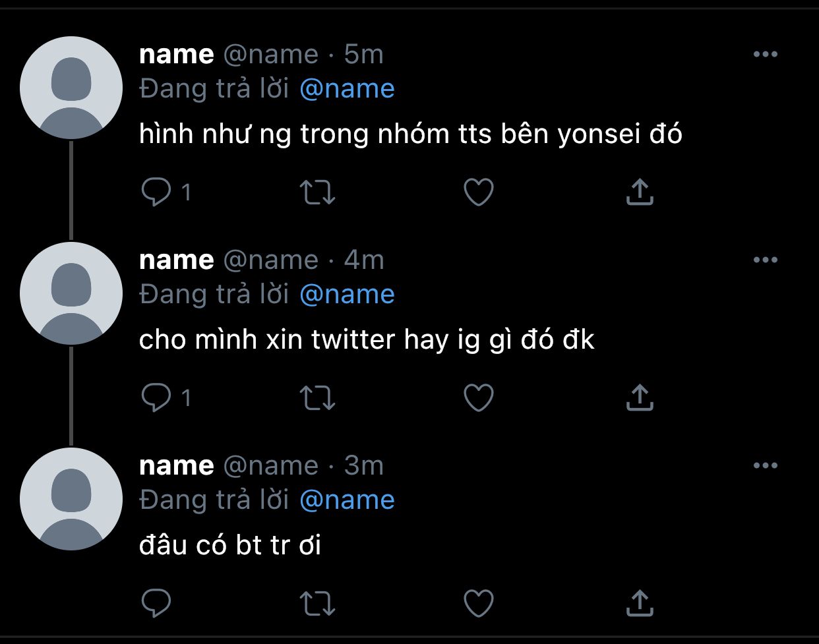
Task: Reply to the 'đâu có bt' tweet
Action: (x=156, y=602)
